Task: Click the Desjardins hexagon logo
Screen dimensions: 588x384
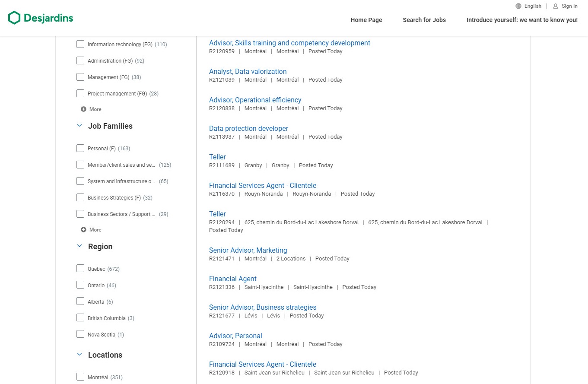Action: pos(14,18)
